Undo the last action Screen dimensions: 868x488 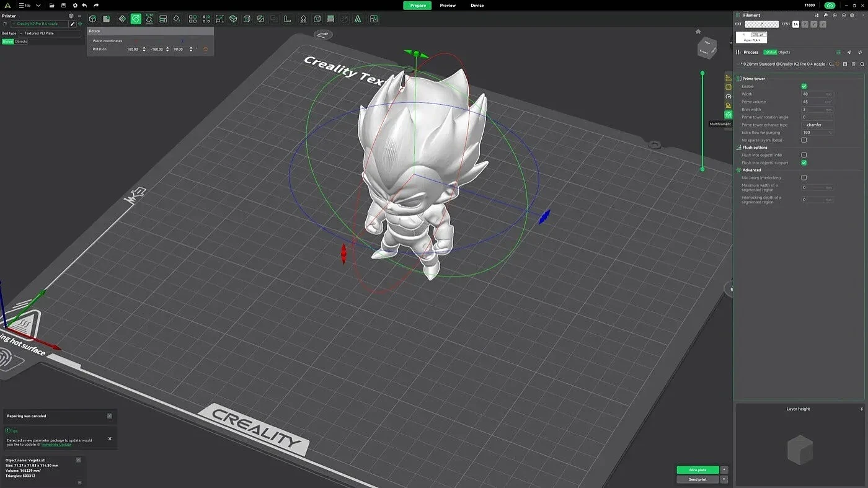point(84,6)
